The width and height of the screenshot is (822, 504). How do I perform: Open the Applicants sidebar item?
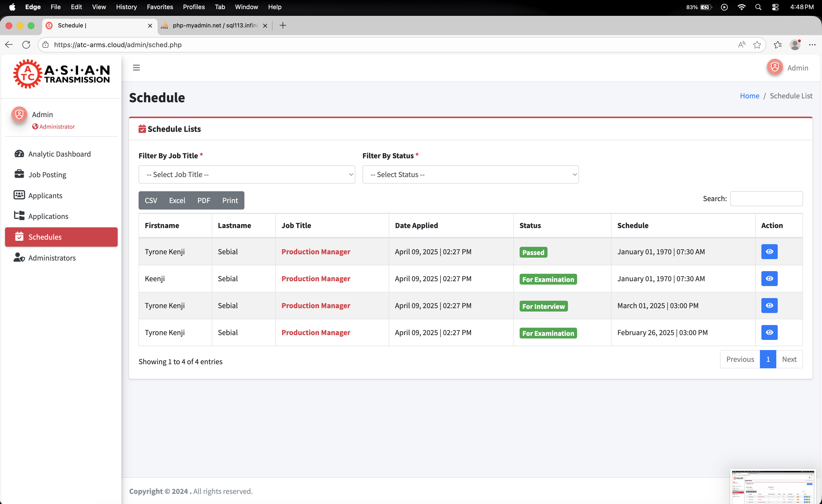coord(45,195)
